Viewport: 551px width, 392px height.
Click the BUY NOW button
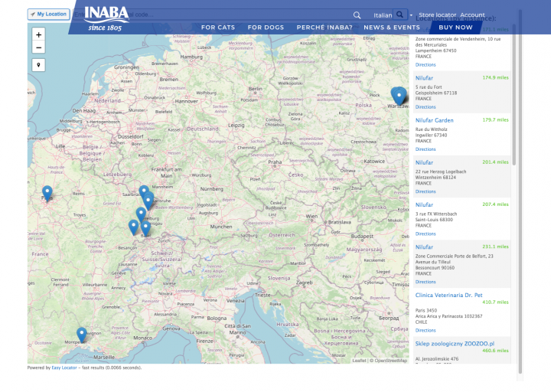pos(455,28)
